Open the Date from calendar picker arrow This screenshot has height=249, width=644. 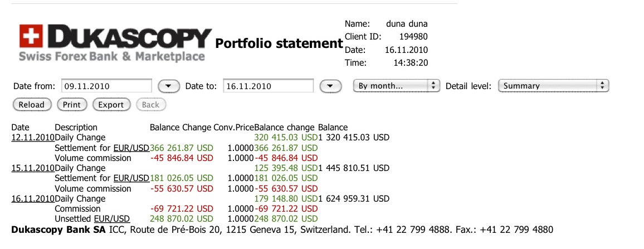169,86
